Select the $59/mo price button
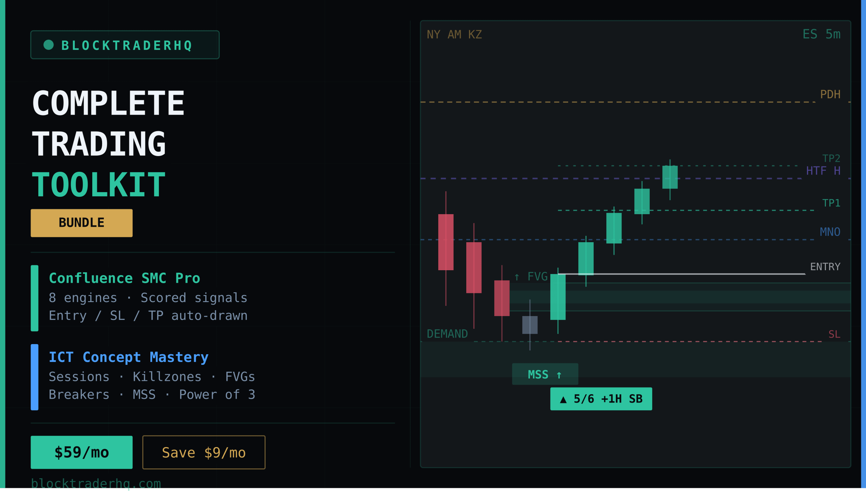The height and width of the screenshot is (504, 866). click(x=82, y=452)
